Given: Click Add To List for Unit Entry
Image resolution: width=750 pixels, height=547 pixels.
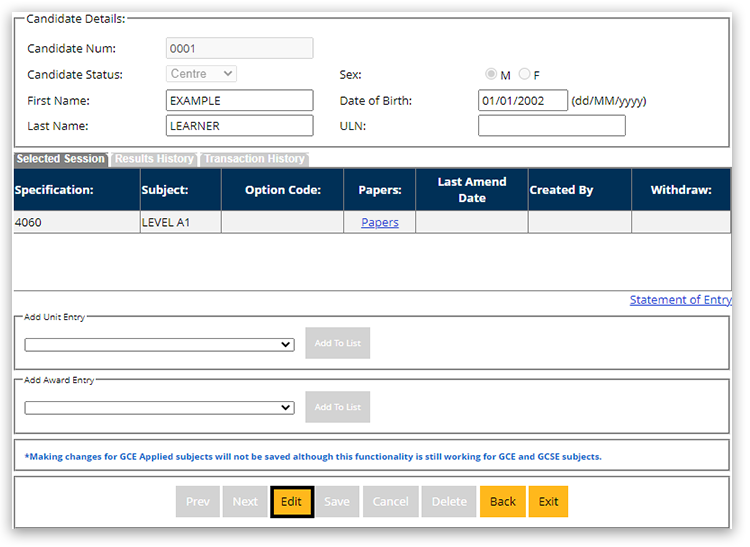Looking at the screenshot, I should pyautogui.click(x=338, y=344).
